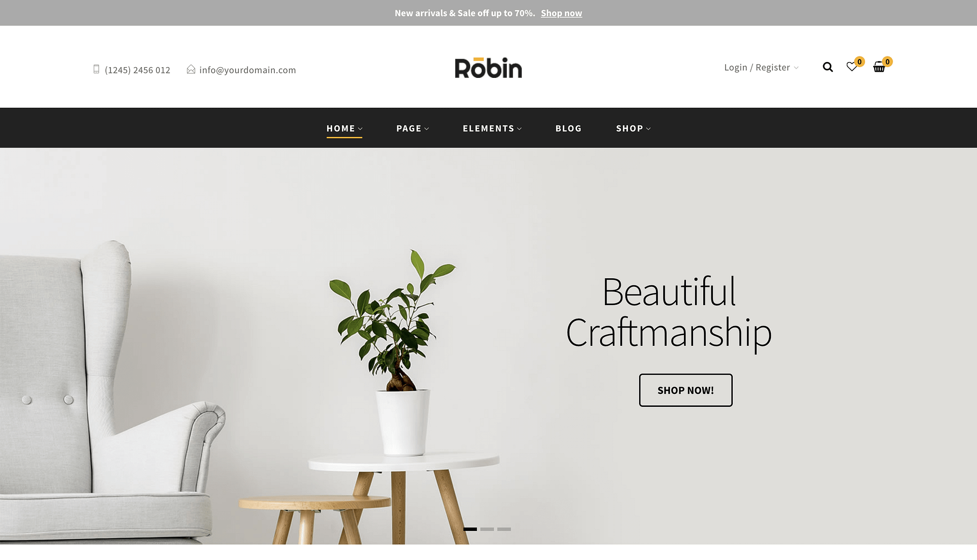Expand the Login / Register dropdown
This screenshot has width=977, height=560.
point(761,67)
